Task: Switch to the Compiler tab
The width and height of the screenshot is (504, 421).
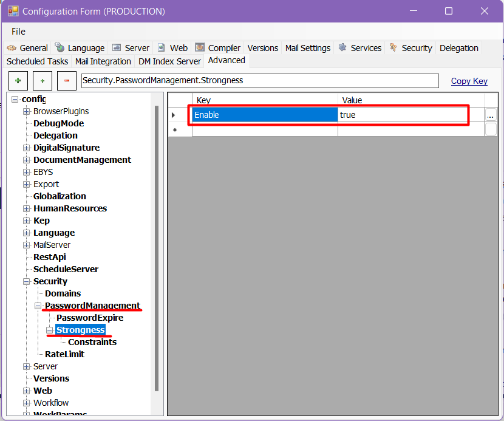Action: tap(218, 48)
